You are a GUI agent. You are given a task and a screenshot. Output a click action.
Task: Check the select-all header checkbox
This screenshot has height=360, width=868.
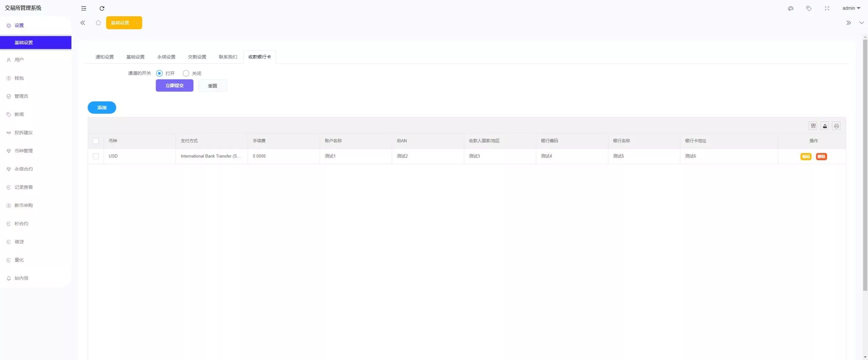click(96, 141)
